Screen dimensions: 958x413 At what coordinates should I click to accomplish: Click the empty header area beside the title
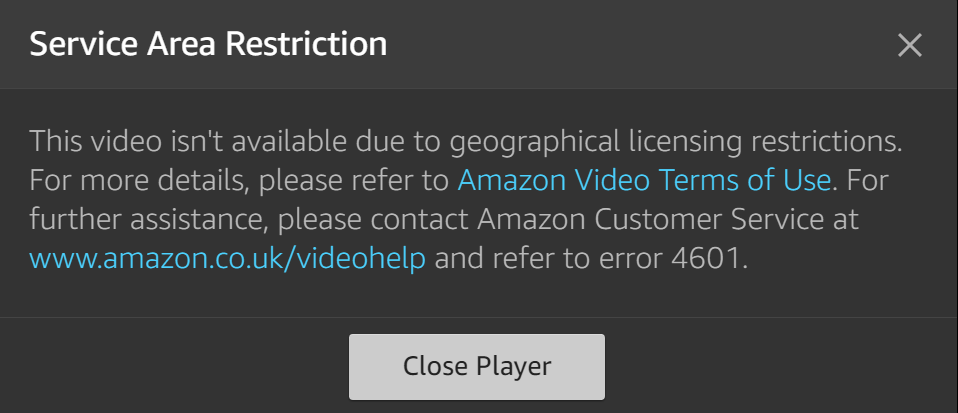(x=640, y=45)
